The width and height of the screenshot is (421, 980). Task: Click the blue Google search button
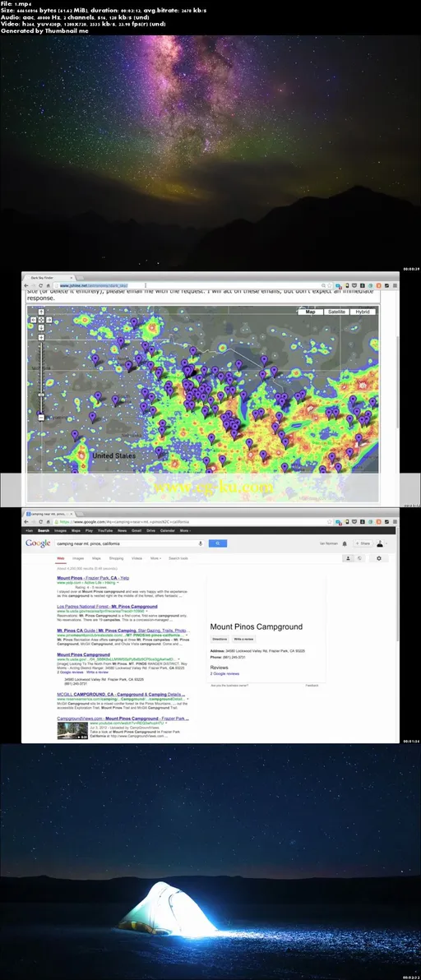pyautogui.click(x=217, y=543)
